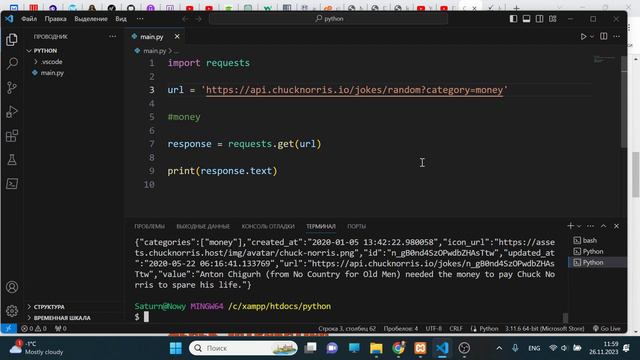
Task: Change encoding via UTF-8 status item
Action: coord(433,329)
